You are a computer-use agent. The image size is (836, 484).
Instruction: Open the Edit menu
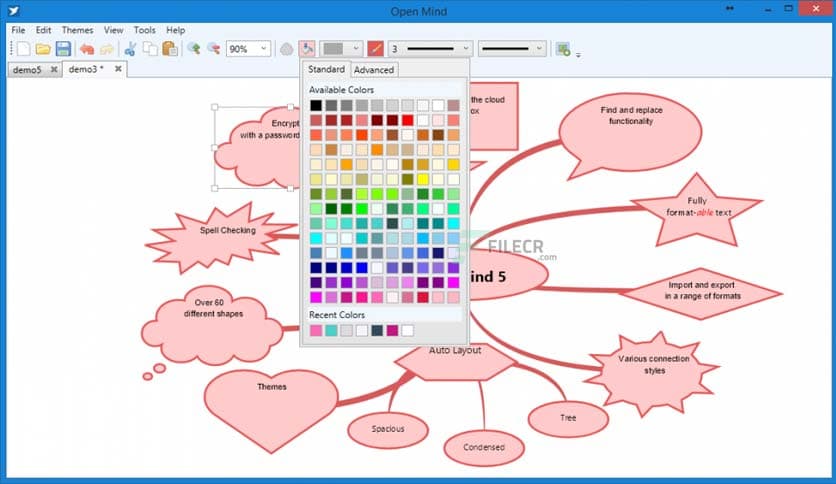click(43, 30)
